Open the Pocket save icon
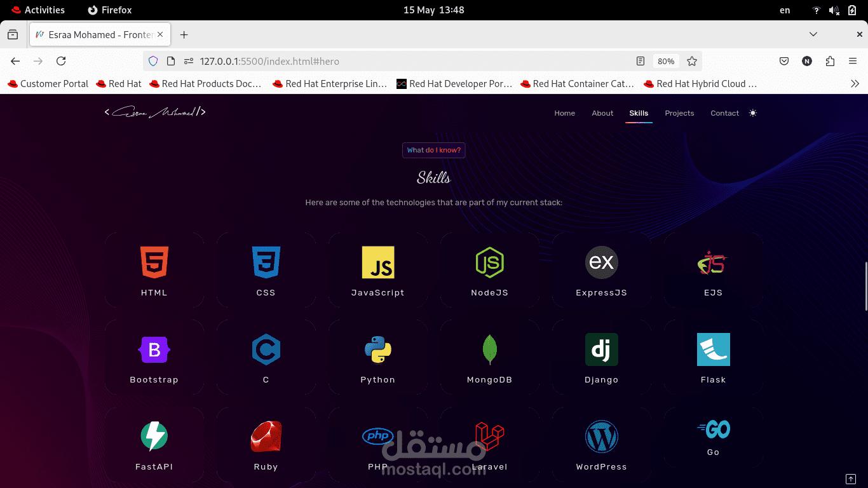Screen dimensions: 868x488 pos(784,61)
